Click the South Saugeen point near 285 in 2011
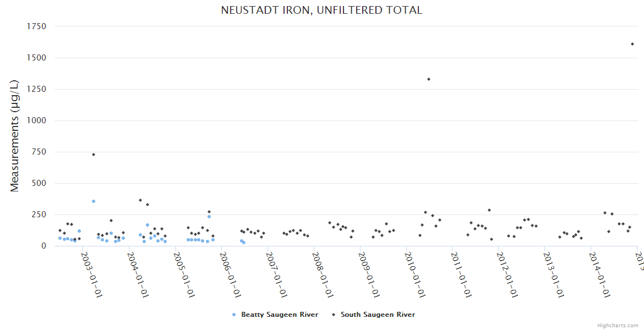 (489, 210)
